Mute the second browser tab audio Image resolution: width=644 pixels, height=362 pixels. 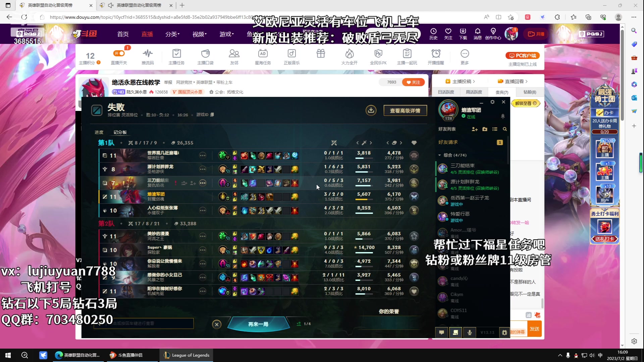[111, 5]
